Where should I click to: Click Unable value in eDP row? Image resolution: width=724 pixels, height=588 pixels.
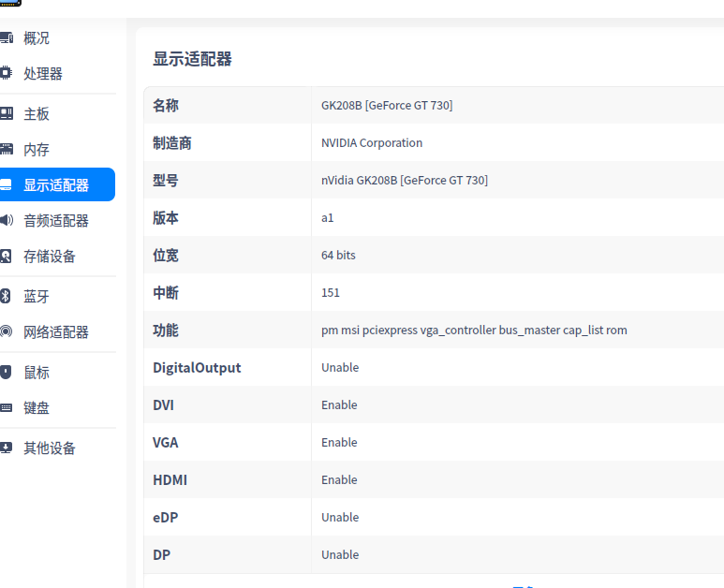[x=340, y=517]
